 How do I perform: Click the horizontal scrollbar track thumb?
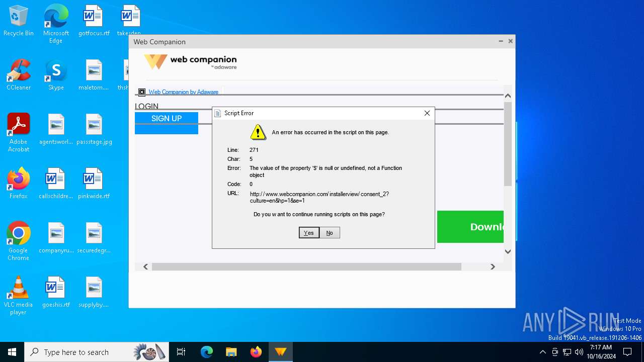pos(306,266)
